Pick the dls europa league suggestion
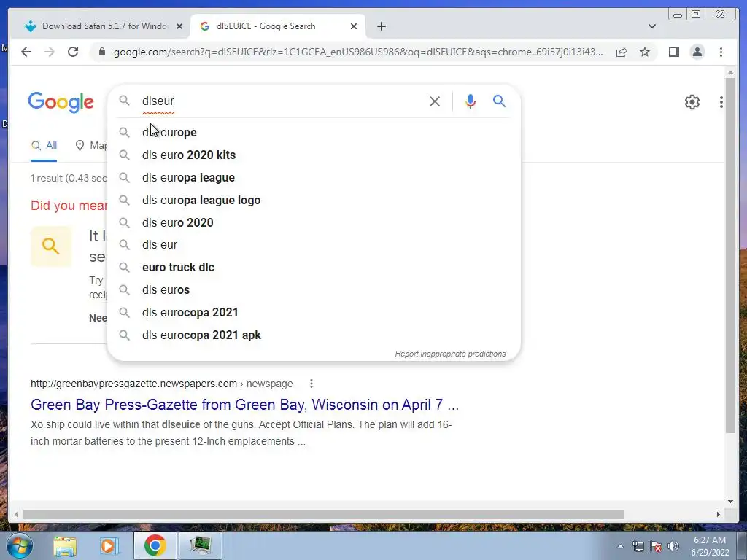The width and height of the screenshot is (747, 560). click(314, 177)
